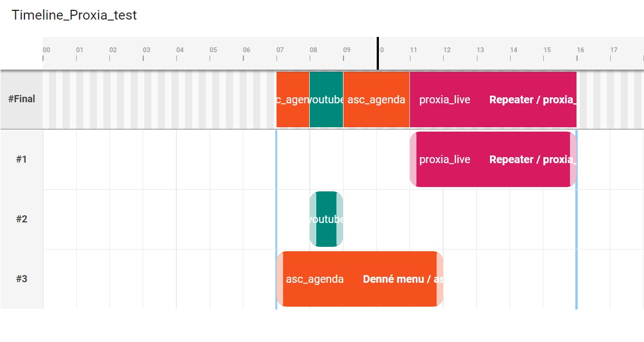This screenshot has height=342, width=644.
Task: Click the right resize handle of row #2 youtube clip
Action: [340, 219]
